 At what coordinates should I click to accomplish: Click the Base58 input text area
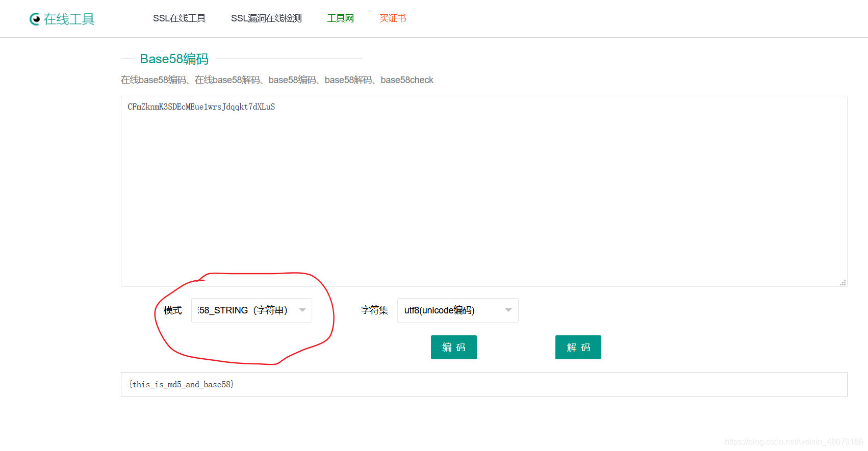(484, 191)
